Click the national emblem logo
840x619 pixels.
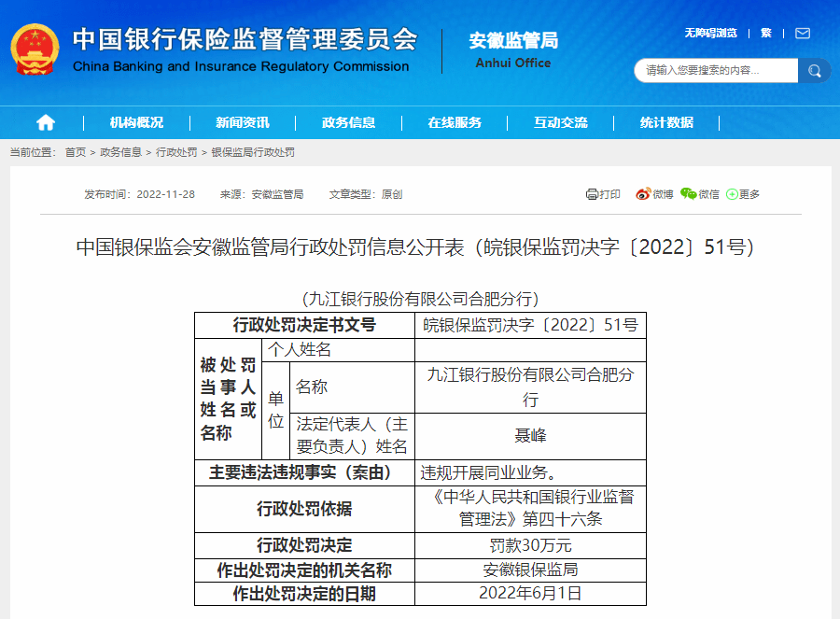coord(35,49)
